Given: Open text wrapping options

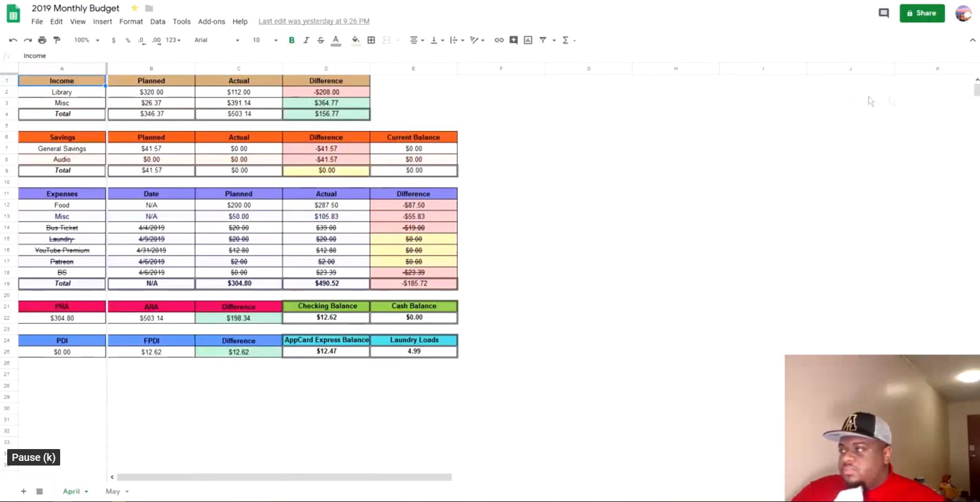Looking at the screenshot, I should coord(457,40).
